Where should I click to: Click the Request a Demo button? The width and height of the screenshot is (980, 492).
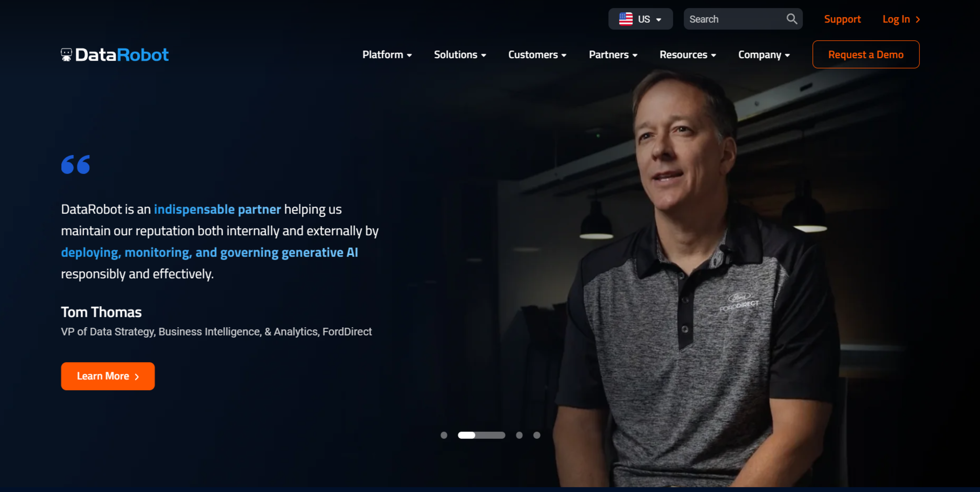tap(865, 54)
